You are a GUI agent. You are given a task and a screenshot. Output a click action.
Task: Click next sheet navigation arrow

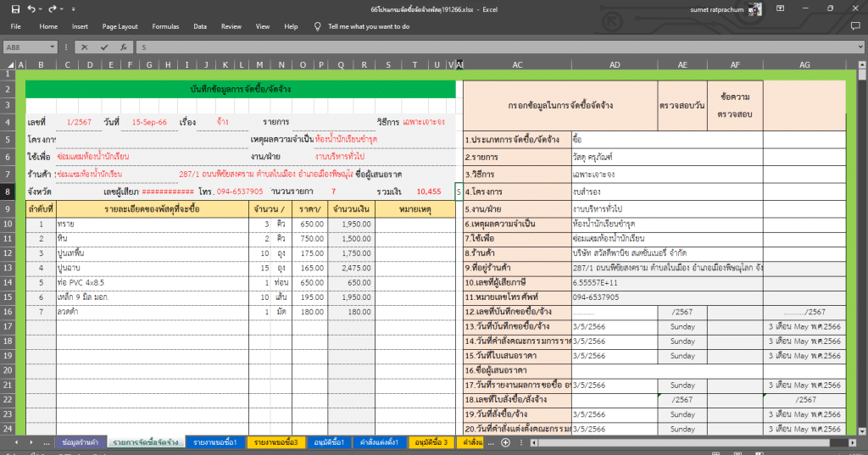click(x=31, y=442)
